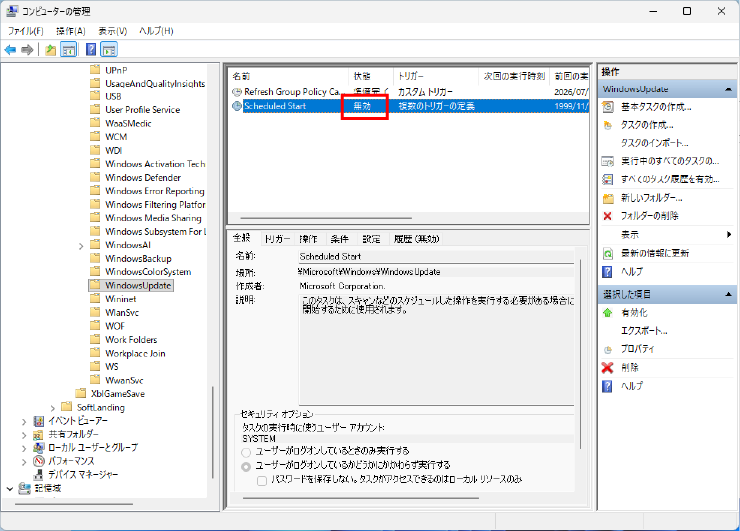Click the デバイス マネージャー tree icon
Image resolution: width=740 pixels, height=531 pixels.
[x=39, y=474]
